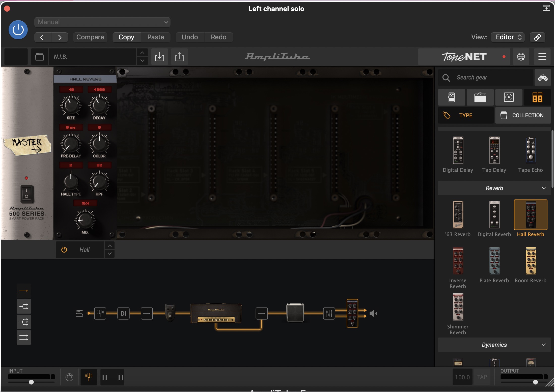
Task: Select the stomp pedals category icon
Action: (x=452, y=97)
